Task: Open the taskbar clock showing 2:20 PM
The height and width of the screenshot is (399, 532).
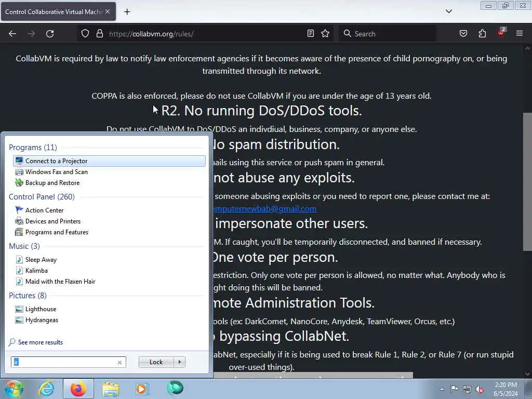Action: point(506,389)
